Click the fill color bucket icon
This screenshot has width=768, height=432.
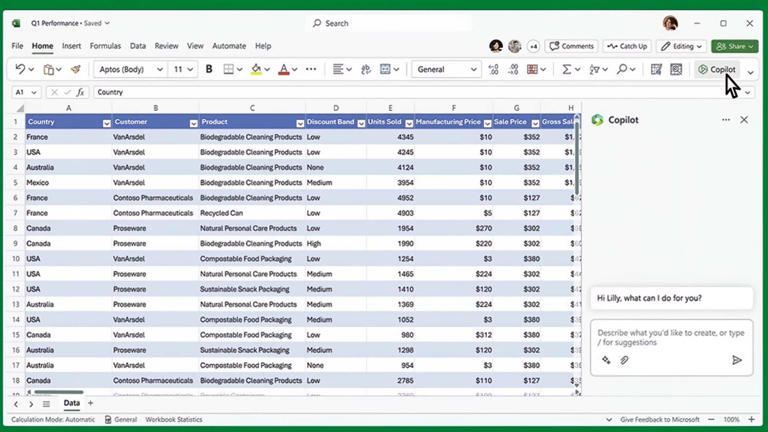[x=256, y=70]
